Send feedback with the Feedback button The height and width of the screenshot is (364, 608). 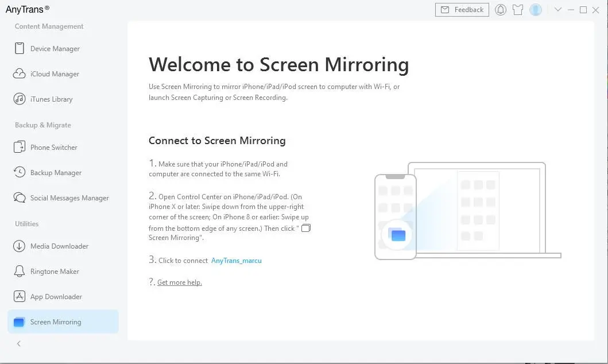click(x=462, y=10)
